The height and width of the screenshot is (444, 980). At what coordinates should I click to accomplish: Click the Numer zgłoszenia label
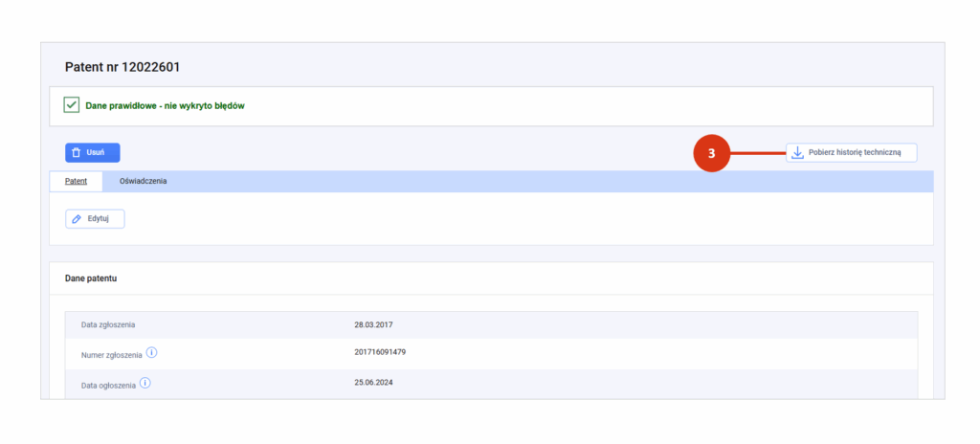(x=111, y=354)
